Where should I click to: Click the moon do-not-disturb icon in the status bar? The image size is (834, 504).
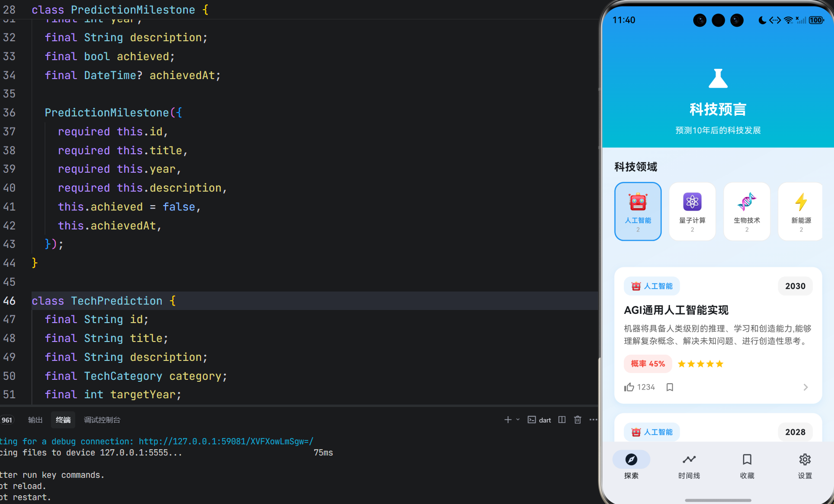click(x=762, y=20)
